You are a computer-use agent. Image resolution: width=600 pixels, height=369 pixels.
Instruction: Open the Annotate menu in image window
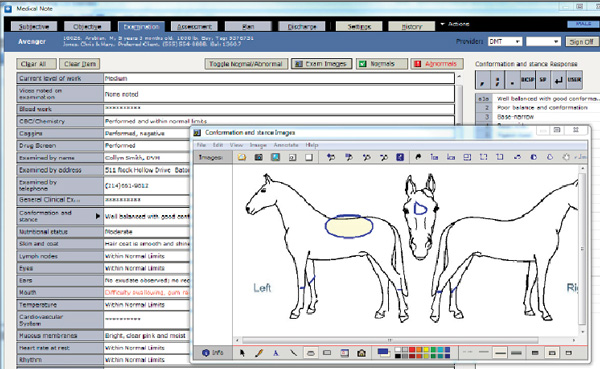286,145
